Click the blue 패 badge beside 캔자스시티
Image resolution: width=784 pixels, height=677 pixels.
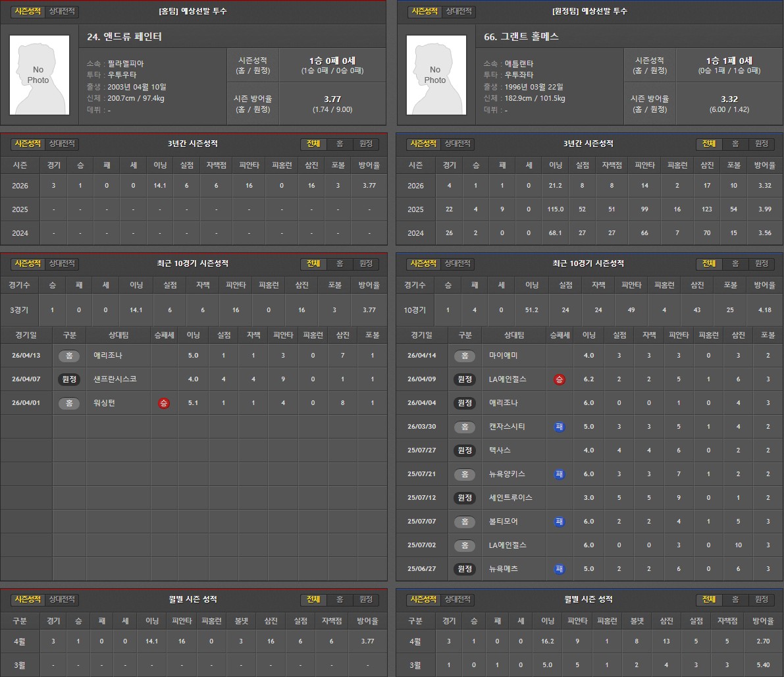pyautogui.click(x=559, y=427)
